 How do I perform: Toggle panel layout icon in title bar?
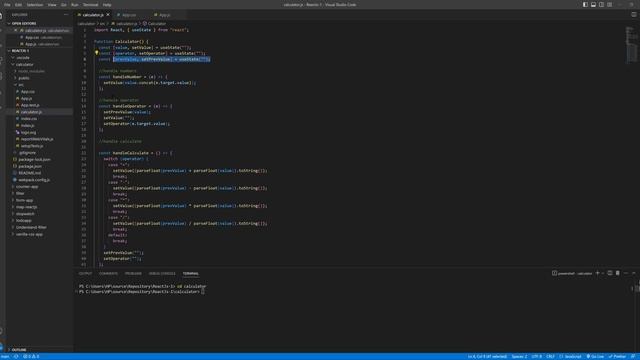click(593, 4)
